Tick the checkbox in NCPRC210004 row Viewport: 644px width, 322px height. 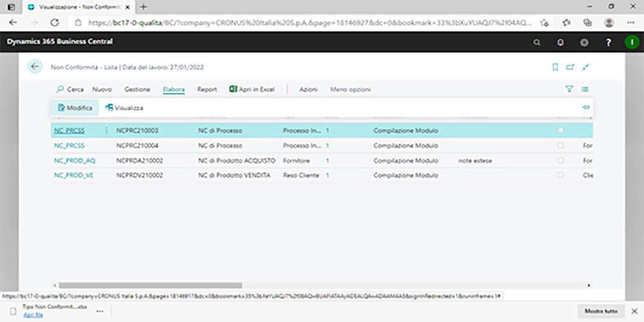pos(561,146)
